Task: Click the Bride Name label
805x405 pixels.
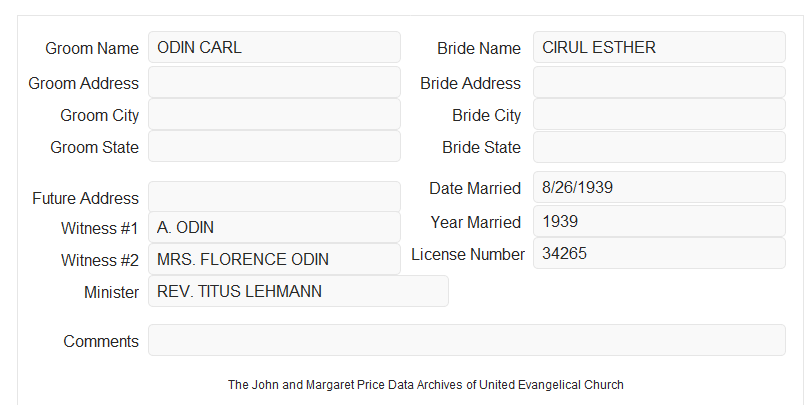Action: (x=479, y=48)
